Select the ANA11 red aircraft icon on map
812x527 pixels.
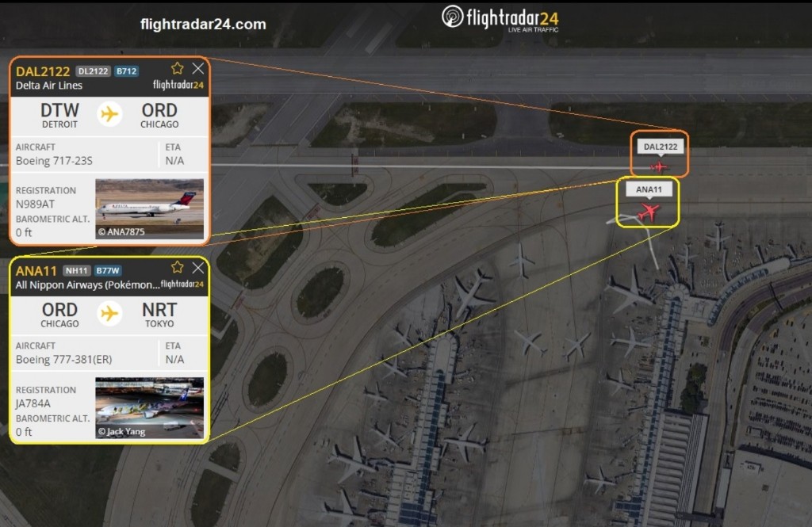649,212
